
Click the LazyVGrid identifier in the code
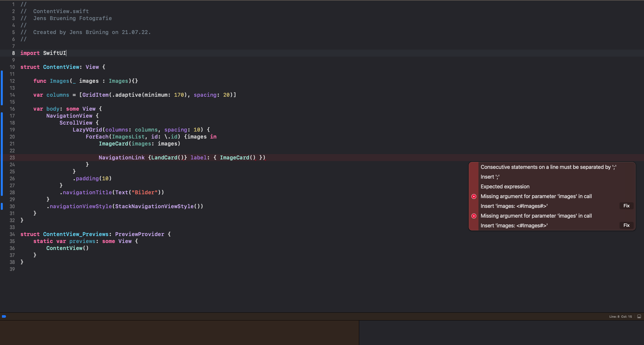[x=87, y=130]
